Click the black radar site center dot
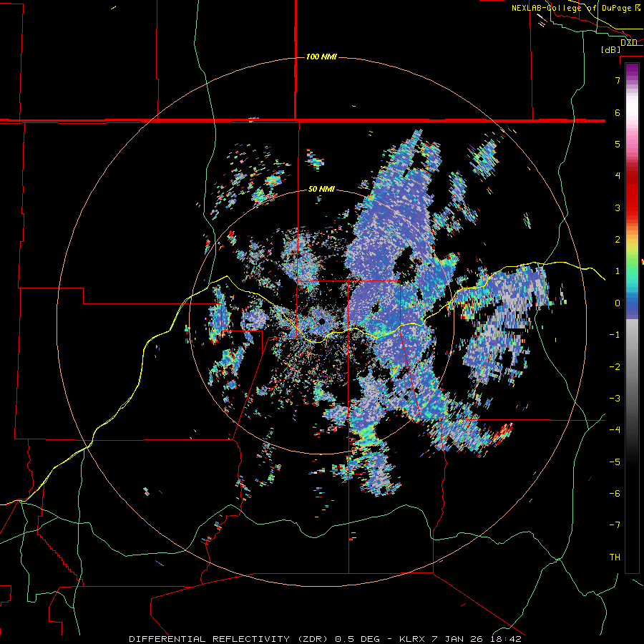This screenshot has height=644, width=644. pyautogui.click(x=321, y=321)
